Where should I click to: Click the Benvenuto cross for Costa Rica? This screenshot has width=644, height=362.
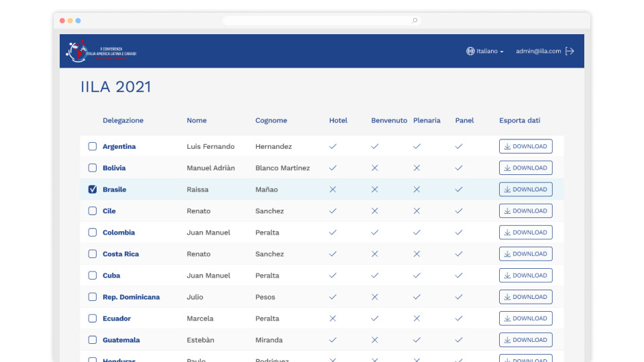click(x=374, y=254)
